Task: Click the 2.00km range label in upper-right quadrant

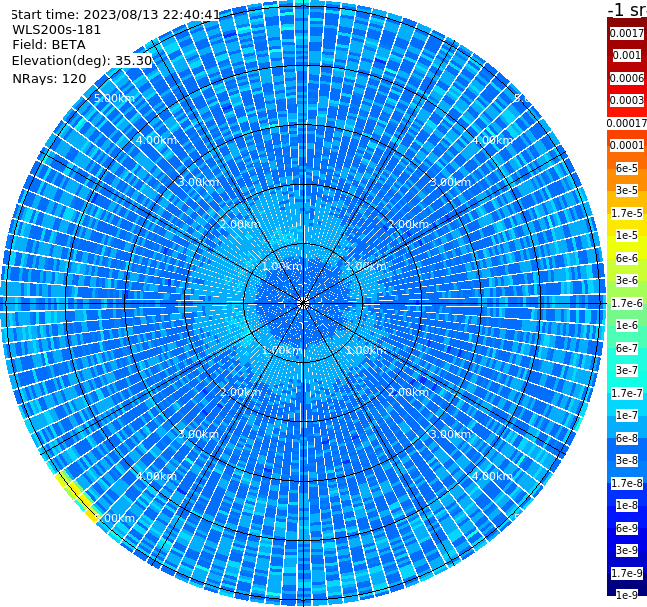Action: [409, 224]
